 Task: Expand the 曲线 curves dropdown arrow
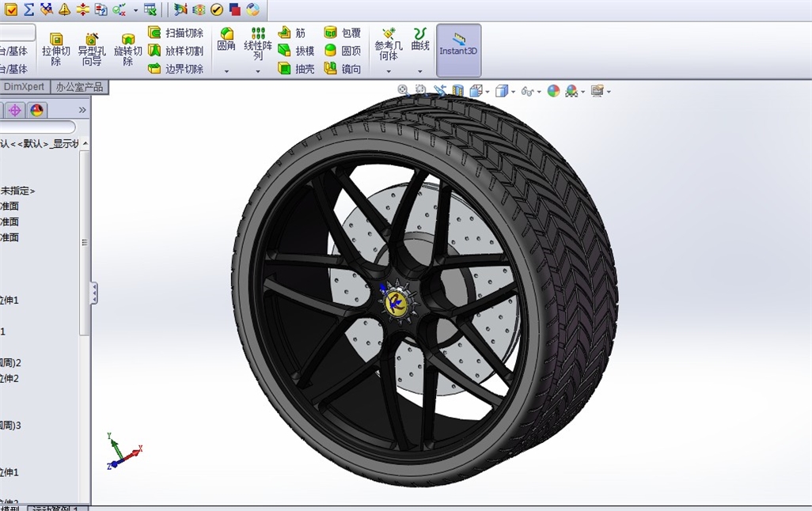point(420,71)
